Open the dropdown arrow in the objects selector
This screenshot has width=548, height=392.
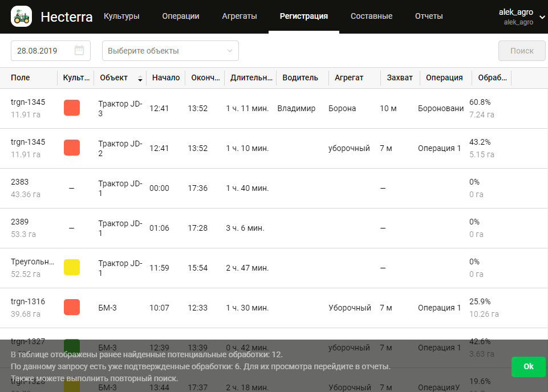(x=230, y=50)
